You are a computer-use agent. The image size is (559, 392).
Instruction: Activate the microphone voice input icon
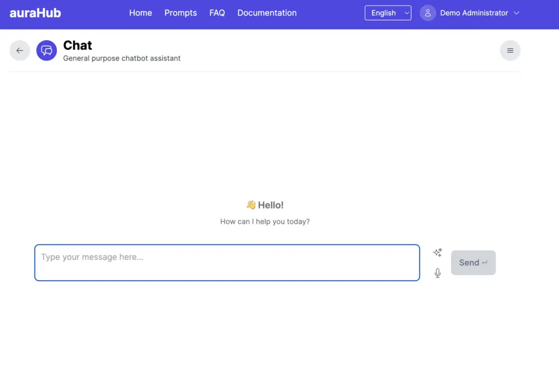click(x=437, y=273)
